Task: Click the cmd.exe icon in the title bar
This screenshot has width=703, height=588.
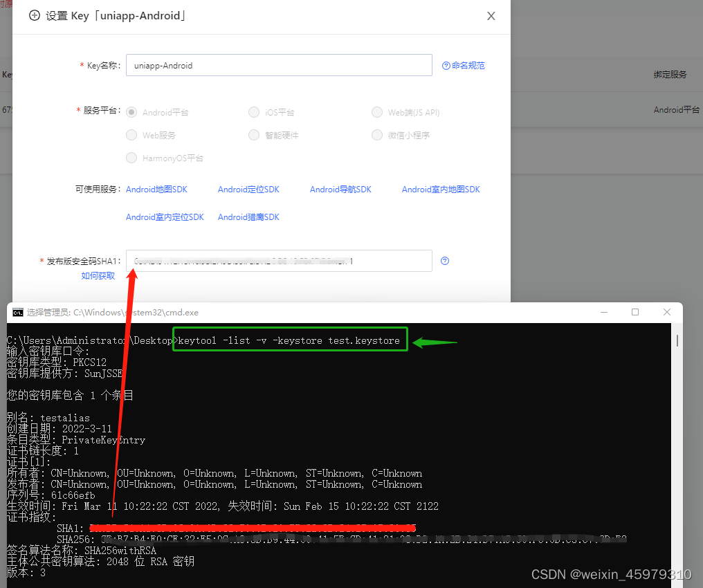Action: 18,313
